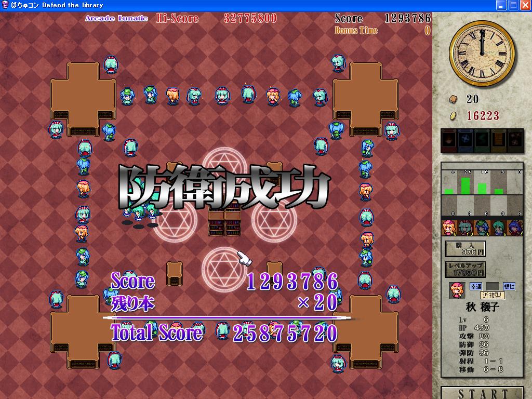Click the empty gray skill slot

tap(493, 286)
